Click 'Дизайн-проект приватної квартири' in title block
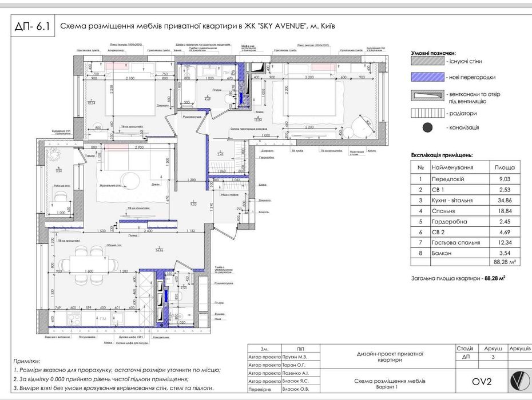The image size is (532, 400). pos(390,357)
